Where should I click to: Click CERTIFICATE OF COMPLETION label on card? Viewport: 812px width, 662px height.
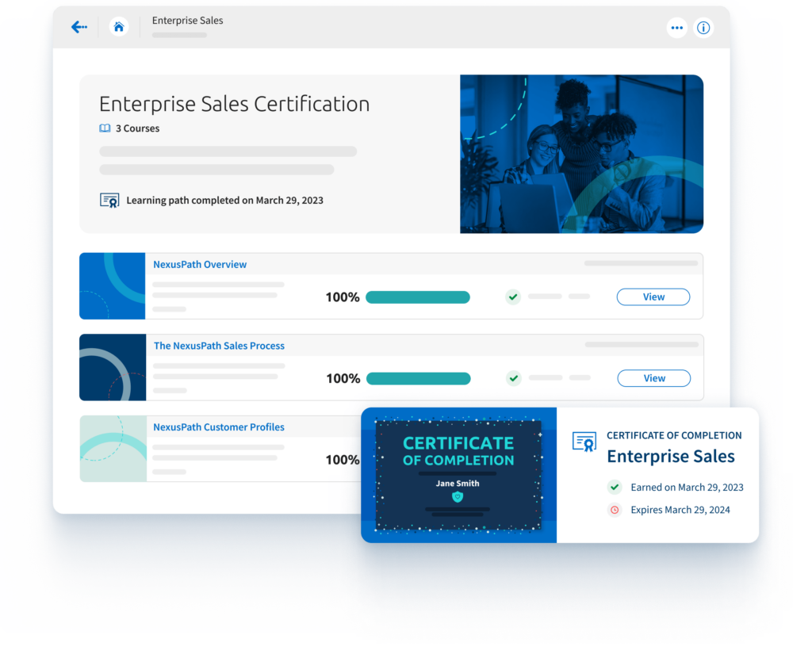click(x=674, y=435)
